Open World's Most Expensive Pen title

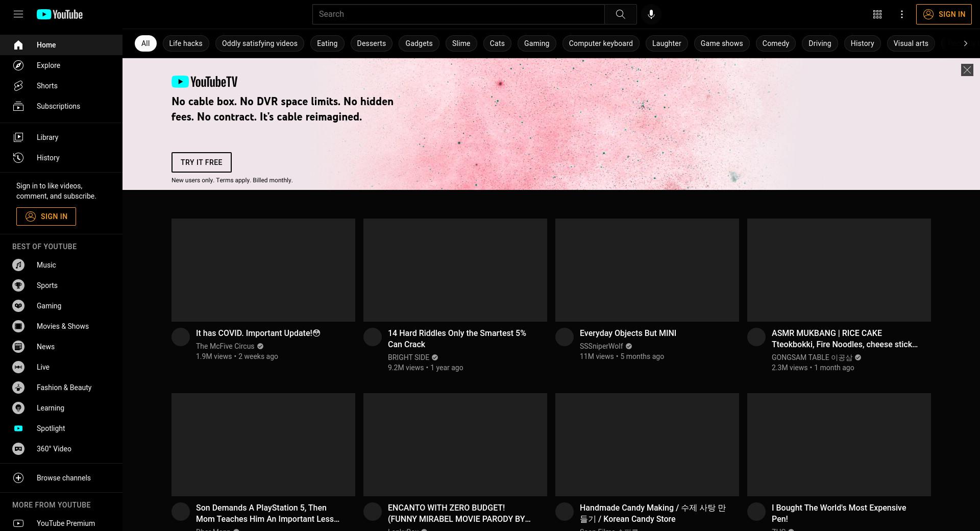[x=839, y=513]
